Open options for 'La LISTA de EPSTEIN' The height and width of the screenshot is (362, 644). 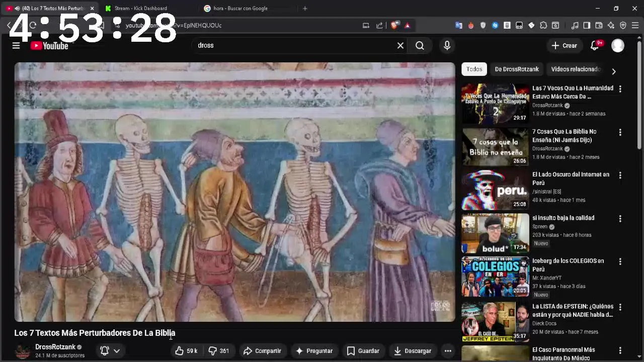(x=620, y=307)
